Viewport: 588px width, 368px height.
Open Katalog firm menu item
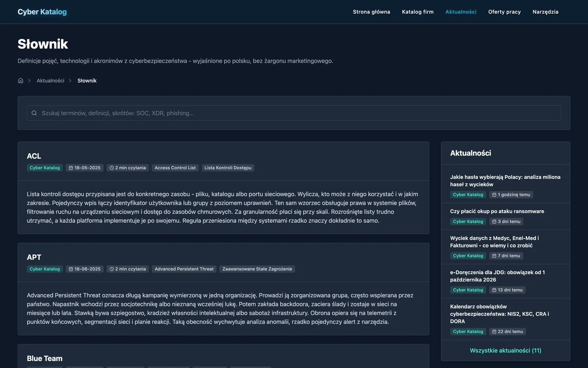(x=418, y=12)
